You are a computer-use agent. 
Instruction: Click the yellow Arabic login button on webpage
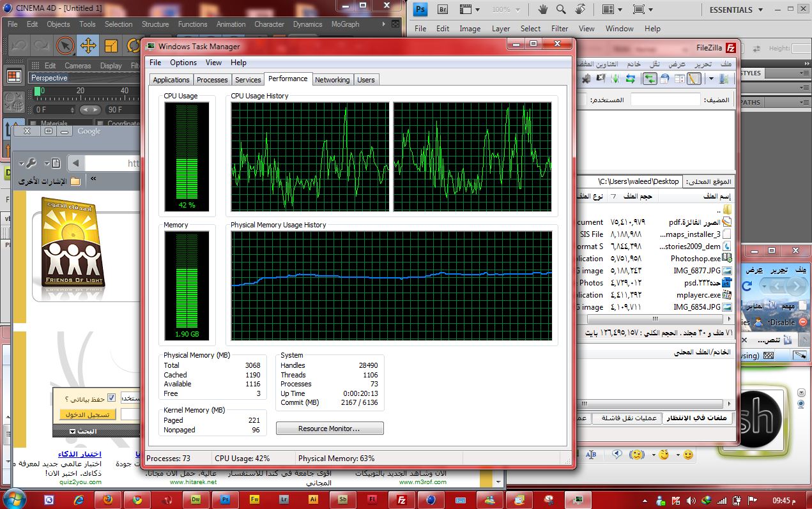[x=88, y=414]
